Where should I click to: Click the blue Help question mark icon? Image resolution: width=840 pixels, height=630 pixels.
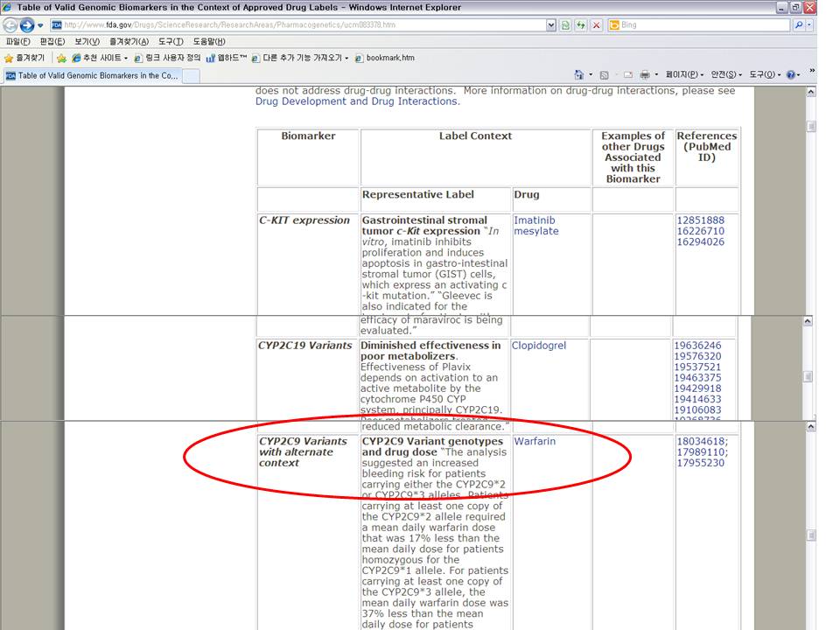pos(791,75)
